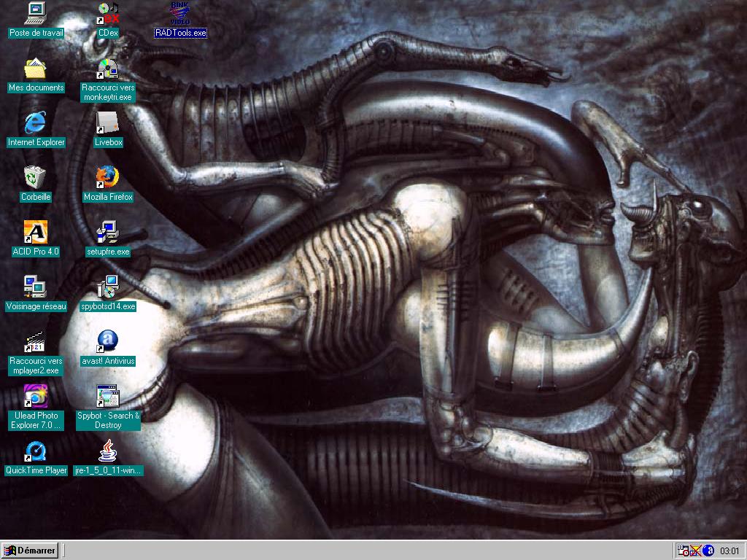Select the monkeytri.exe shortcut icon
The image size is (747, 560).
pos(108,69)
